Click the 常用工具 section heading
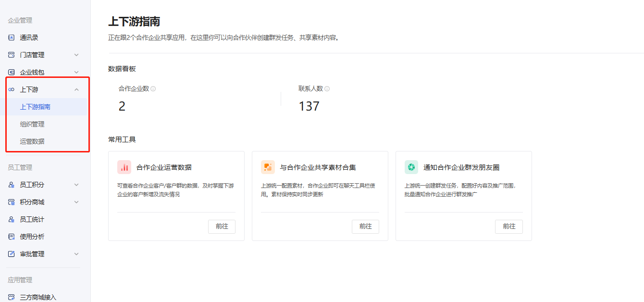This screenshot has width=644, height=302. pos(122,139)
